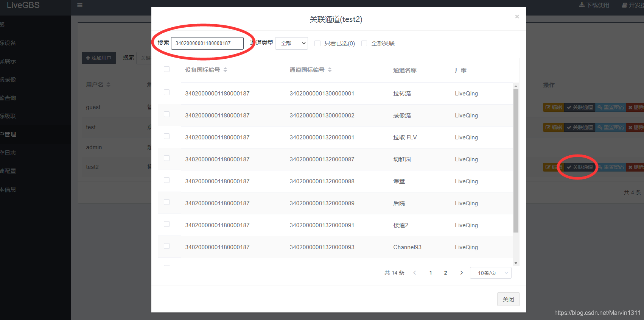The width and height of the screenshot is (644, 320).
Task: Click username admin in user table
Action: [x=94, y=147]
